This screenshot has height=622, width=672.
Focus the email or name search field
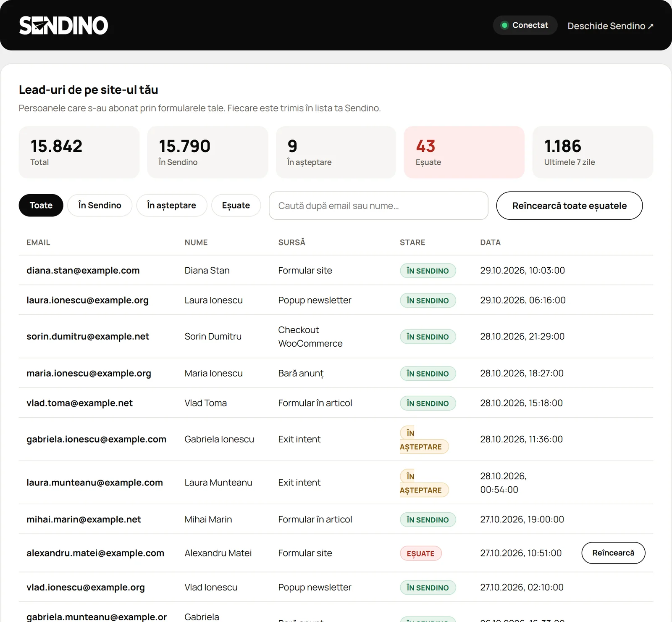click(378, 206)
